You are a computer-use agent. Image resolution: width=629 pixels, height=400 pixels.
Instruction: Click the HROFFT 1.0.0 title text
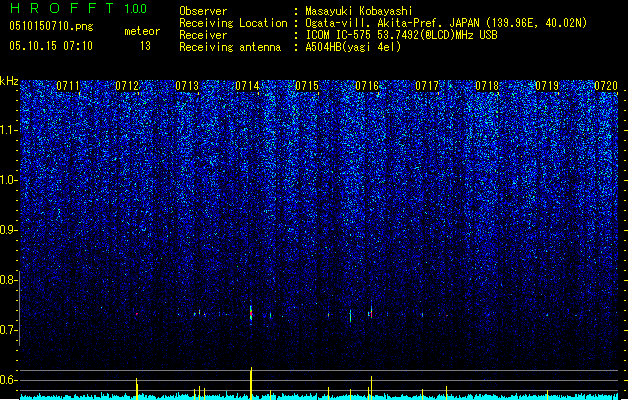coord(78,8)
